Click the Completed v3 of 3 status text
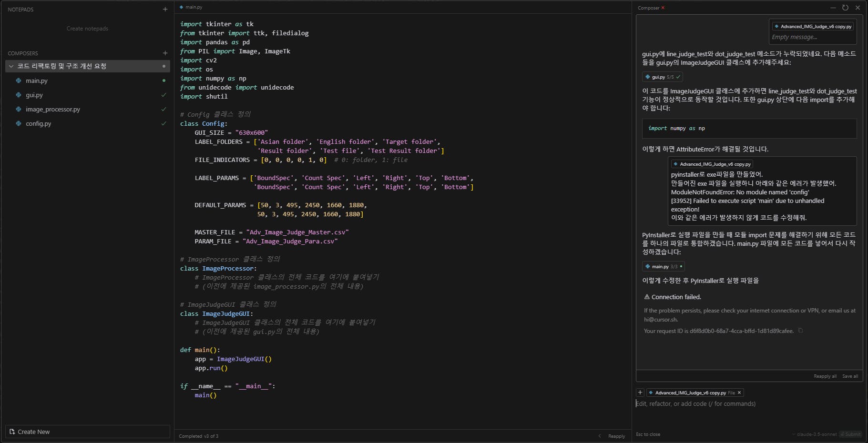Screen dimensions: 868x443 (199, 436)
